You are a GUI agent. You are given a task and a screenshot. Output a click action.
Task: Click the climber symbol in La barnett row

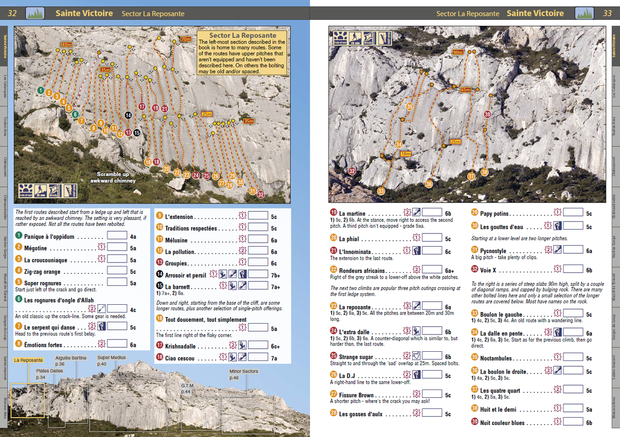click(x=232, y=285)
